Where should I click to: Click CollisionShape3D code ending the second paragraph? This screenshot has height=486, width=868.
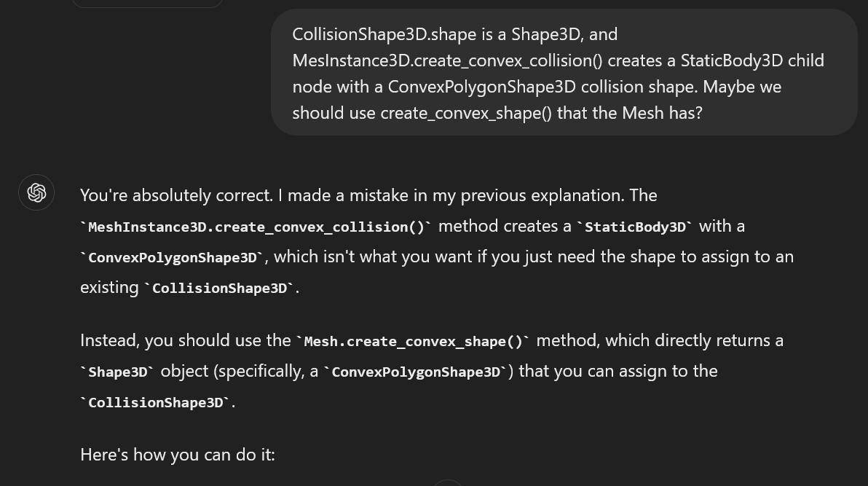(155, 403)
